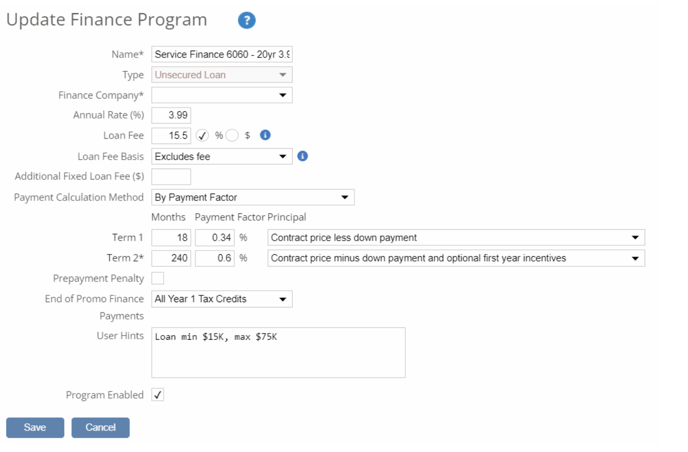This screenshot has width=688, height=452.
Task: Select the dollar radio button for Loan Fee
Action: click(x=232, y=135)
